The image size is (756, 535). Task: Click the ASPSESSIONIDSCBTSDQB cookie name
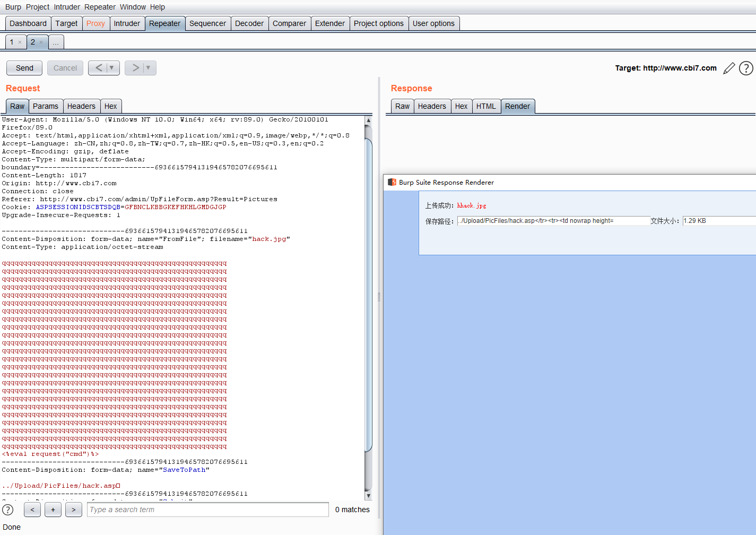pyautogui.click(x=78, y=207)
